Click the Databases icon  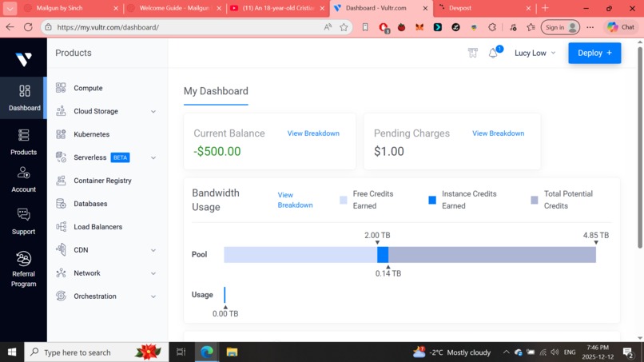point(61,204)
